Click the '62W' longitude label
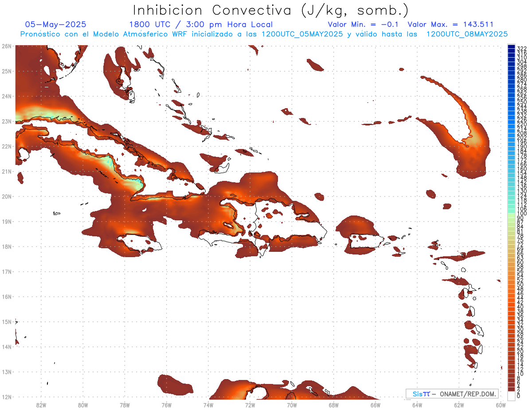This screenshot has width=532, height=411. tap(459, 405)
